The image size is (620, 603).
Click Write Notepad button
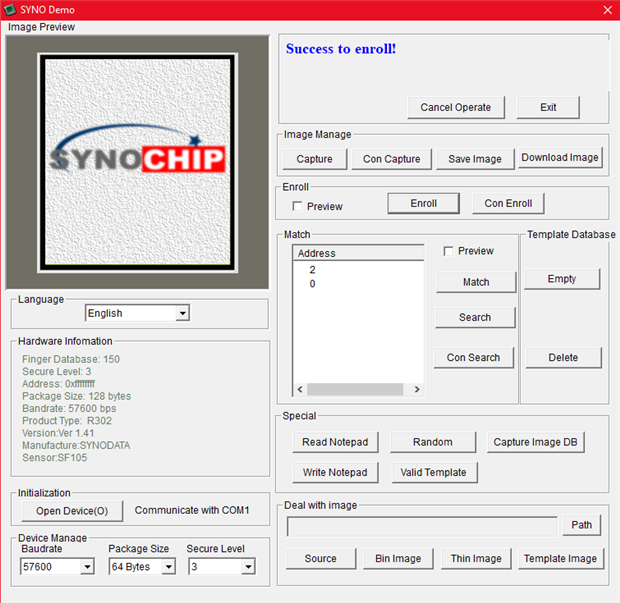(x=335, y=473)
